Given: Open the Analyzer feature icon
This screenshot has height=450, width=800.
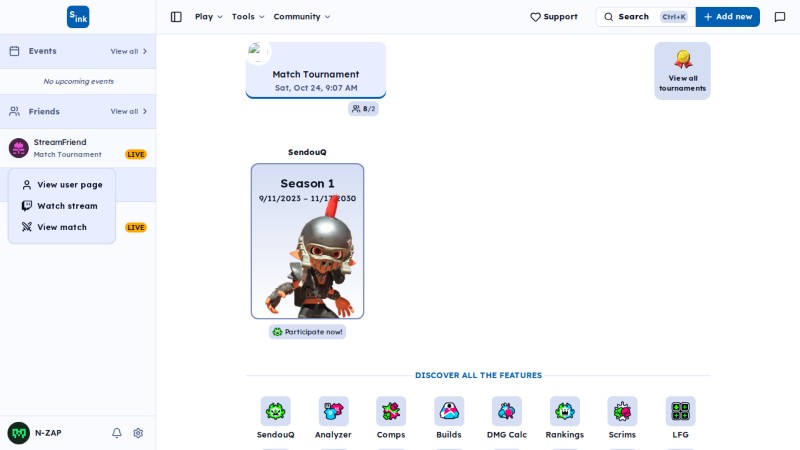Looking at the screenshot, I should [333, 411].
